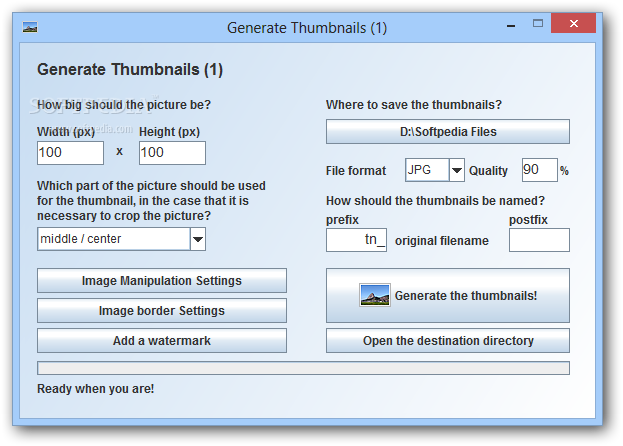Viewport: 623px width, 446px height.
Task: Click 'Where to save the thumbnails?' label
Action: [x=414, y=105]
